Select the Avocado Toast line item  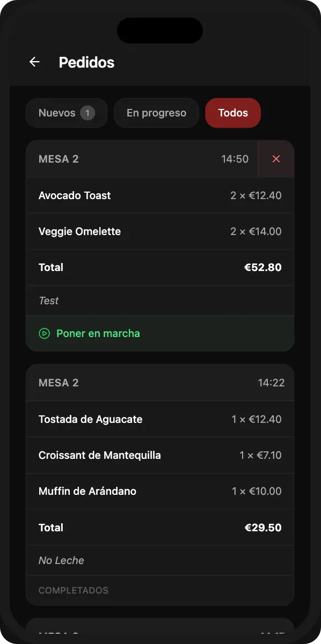[160, 195]
